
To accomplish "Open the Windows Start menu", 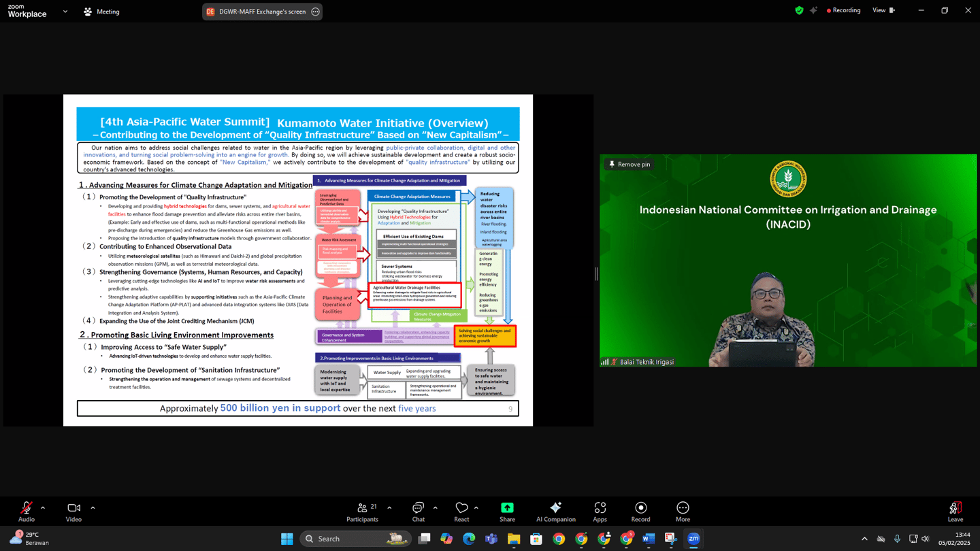I will pyautogui.click(x=287, y=539).
